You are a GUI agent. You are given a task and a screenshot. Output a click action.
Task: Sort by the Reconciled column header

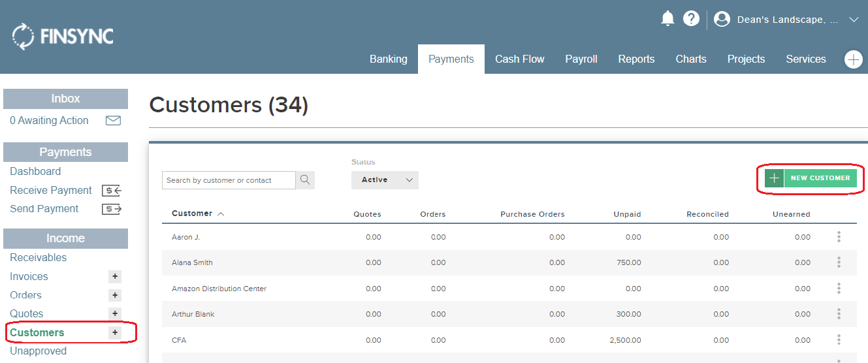click(707, 214)
